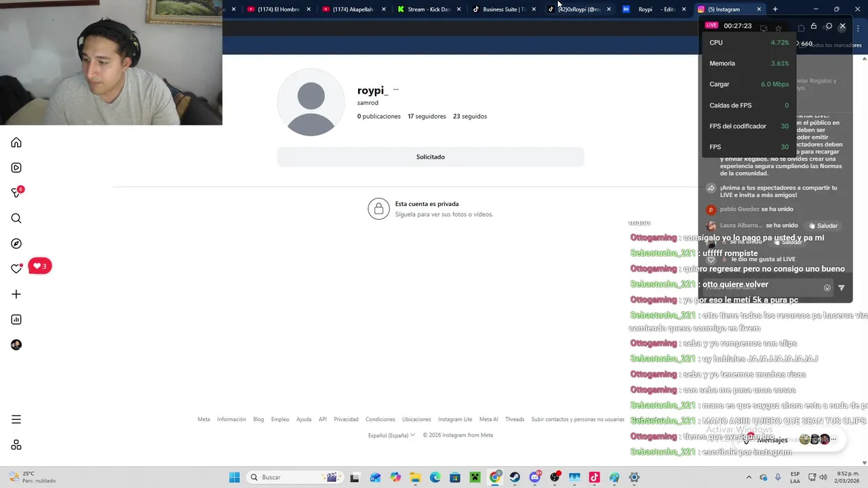Open Español (España) language dropdown
868x488 pixels.
[391, 435]
